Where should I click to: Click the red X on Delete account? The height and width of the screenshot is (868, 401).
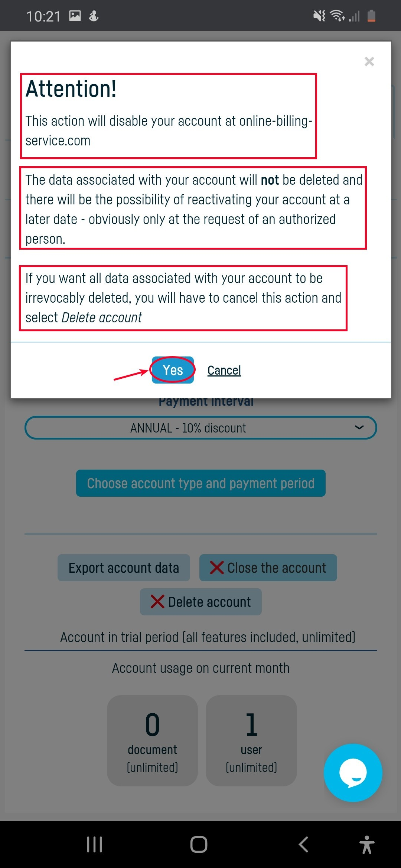point(157,602)
